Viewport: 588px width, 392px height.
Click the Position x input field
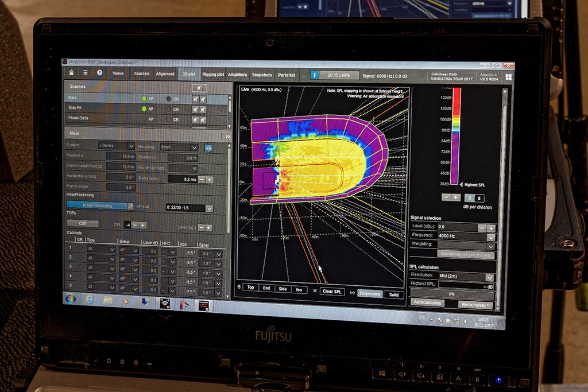pyautogui.click(x=116, y=157)
